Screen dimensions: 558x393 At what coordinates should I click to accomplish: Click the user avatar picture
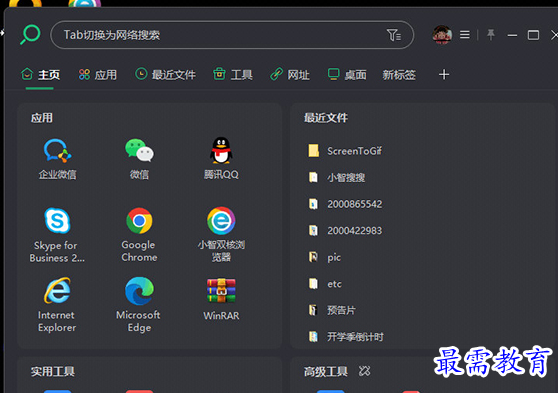point(442,35)
